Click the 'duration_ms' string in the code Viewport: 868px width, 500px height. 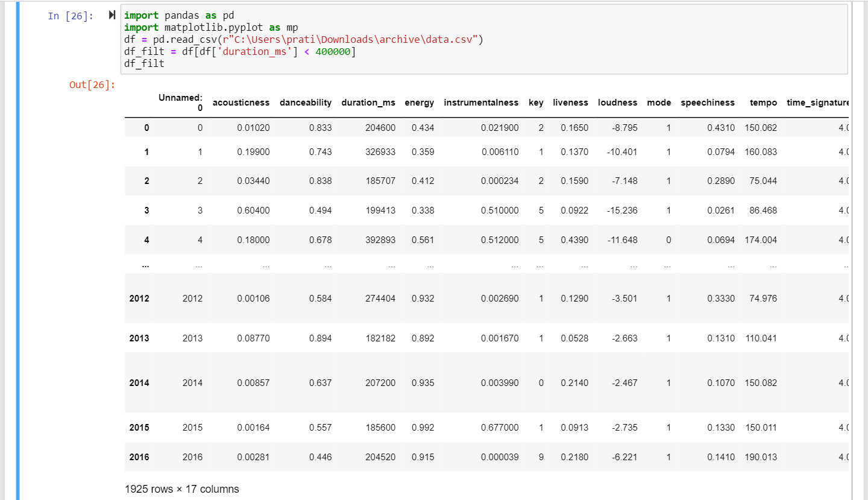[x=254, y=52]
